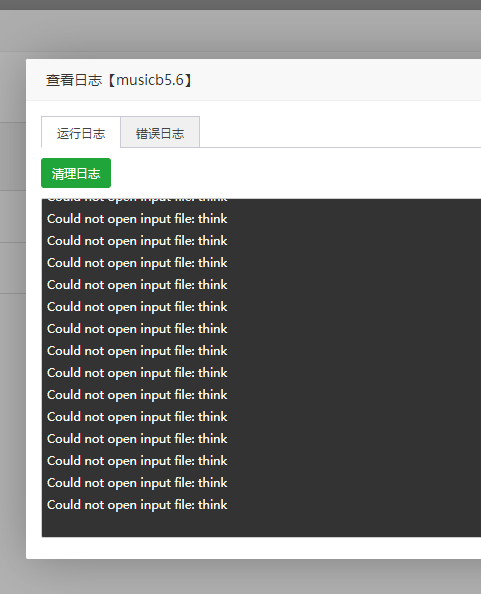Image resolution: width=481 pixels, height=594 pixels.
Task: Click the word 'think' in the last log line
Action: coord(213,505)
